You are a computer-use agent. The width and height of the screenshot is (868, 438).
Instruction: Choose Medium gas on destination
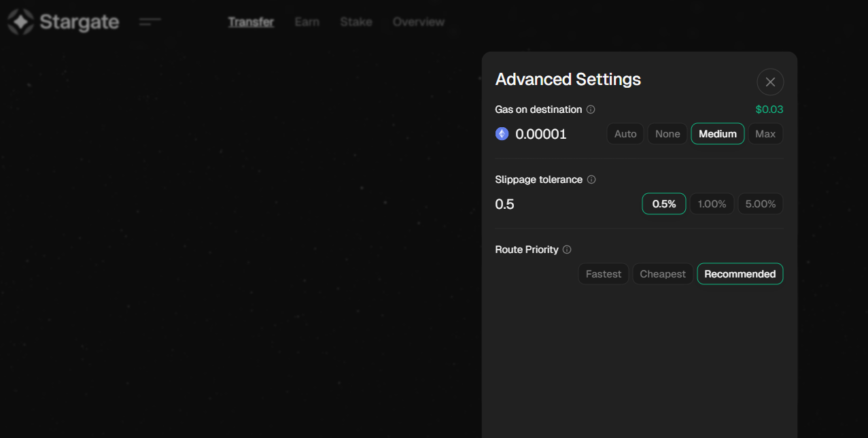click(717, 134)
